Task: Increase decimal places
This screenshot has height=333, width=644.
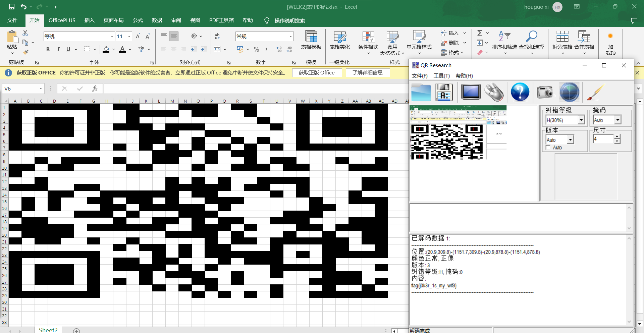Action: pos(279,49)
